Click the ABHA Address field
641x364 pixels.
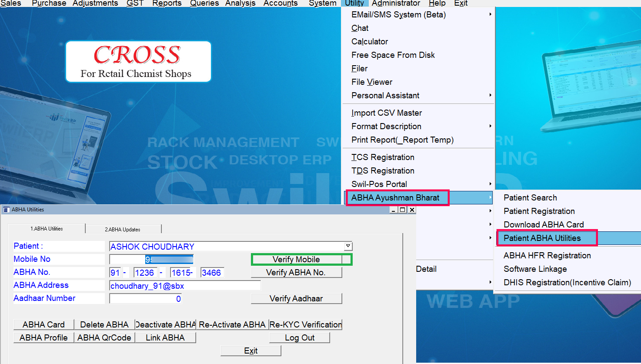[x=185, y=286]
